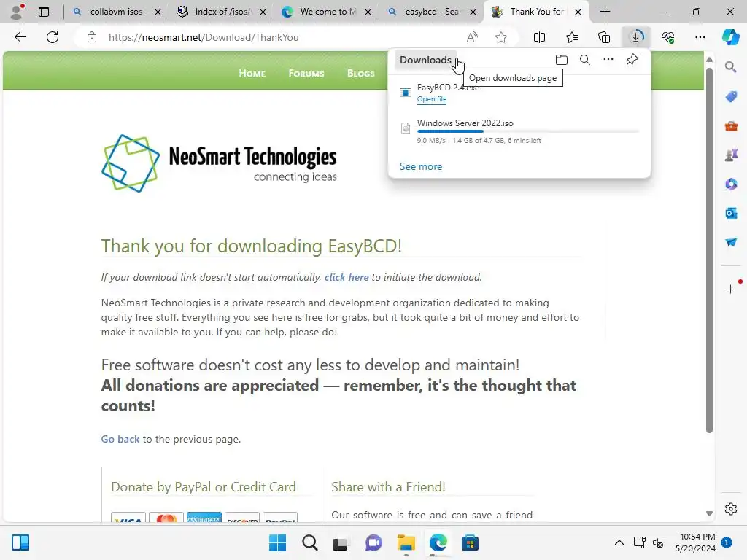
Task: Open the taskbar clock and date
Action: tap(695, 542)
